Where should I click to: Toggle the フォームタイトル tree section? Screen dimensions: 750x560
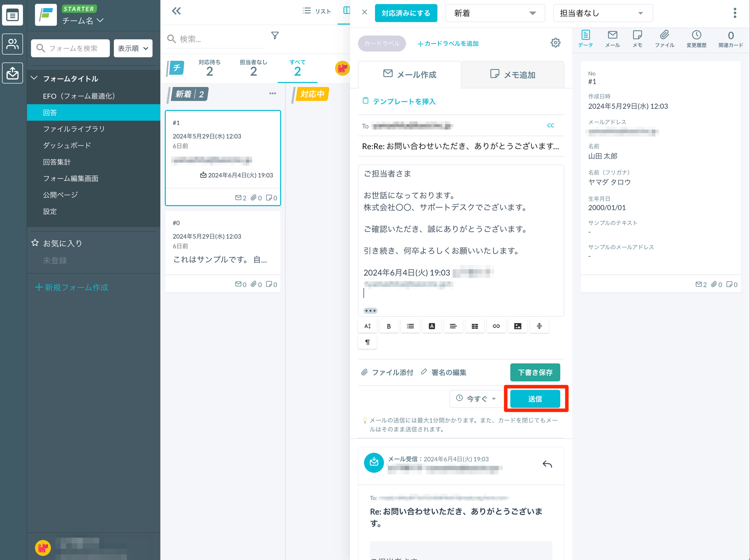click(35, 78)
